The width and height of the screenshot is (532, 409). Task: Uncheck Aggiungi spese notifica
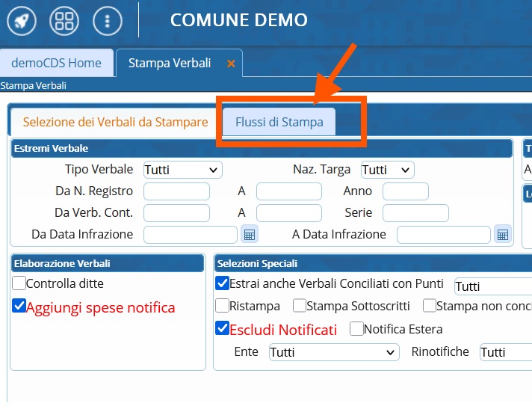click(x=19, y=307)
